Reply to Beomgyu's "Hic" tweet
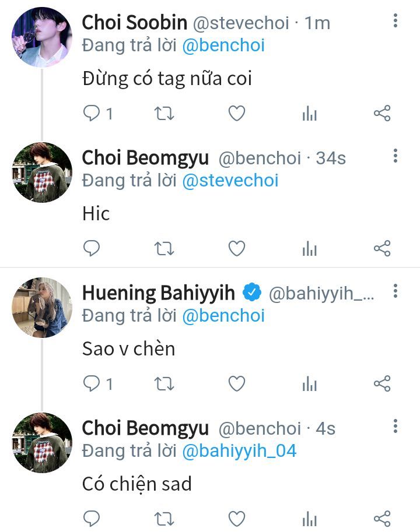This screenshot has width=420, height=532. [x=92, y=249]
